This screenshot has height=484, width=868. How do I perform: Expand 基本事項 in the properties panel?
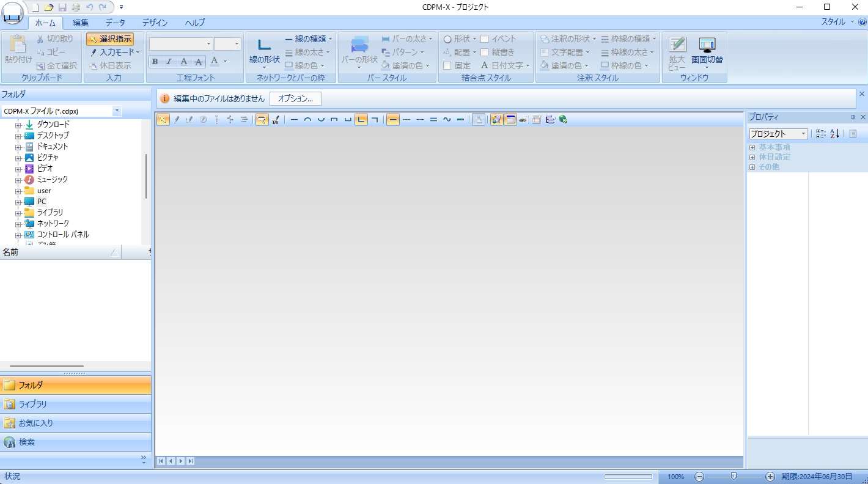(752, 147)
